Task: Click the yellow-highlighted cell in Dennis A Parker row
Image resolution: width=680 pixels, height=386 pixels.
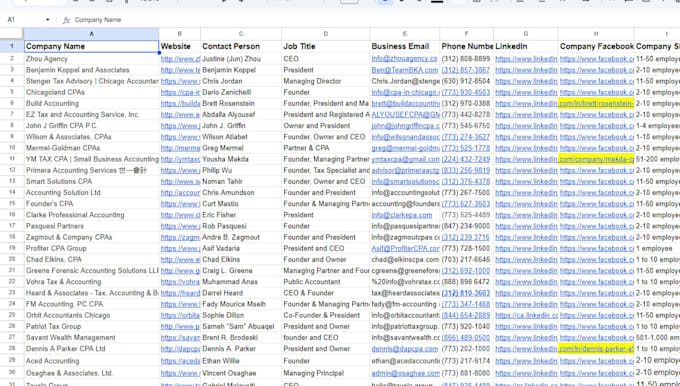Action: coord(596,348)
